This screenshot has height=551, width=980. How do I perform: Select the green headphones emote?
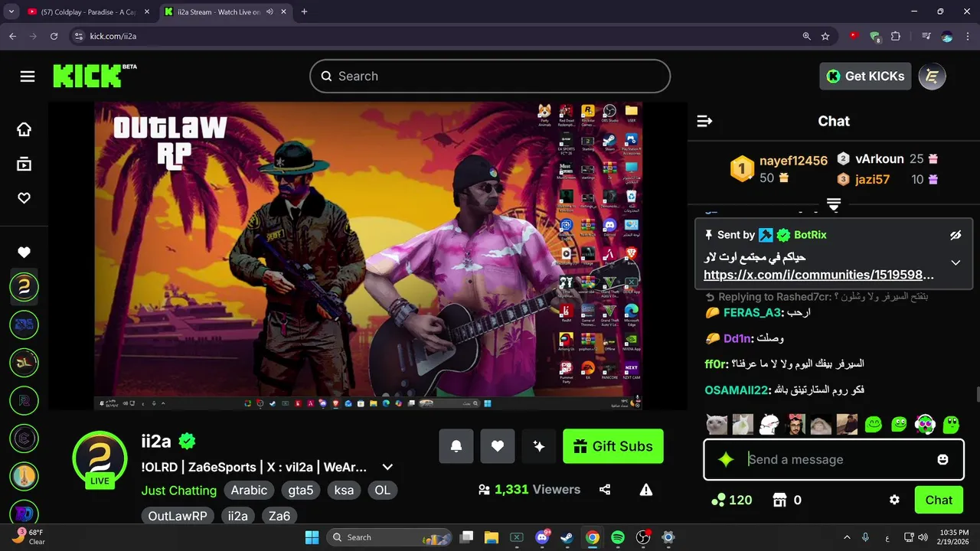coord(925,423)
